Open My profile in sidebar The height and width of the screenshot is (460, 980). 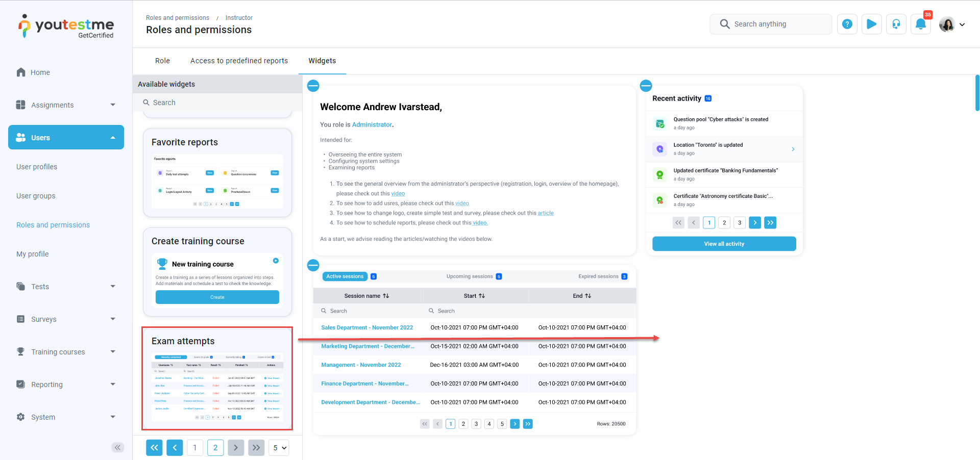tap(33, 254)
